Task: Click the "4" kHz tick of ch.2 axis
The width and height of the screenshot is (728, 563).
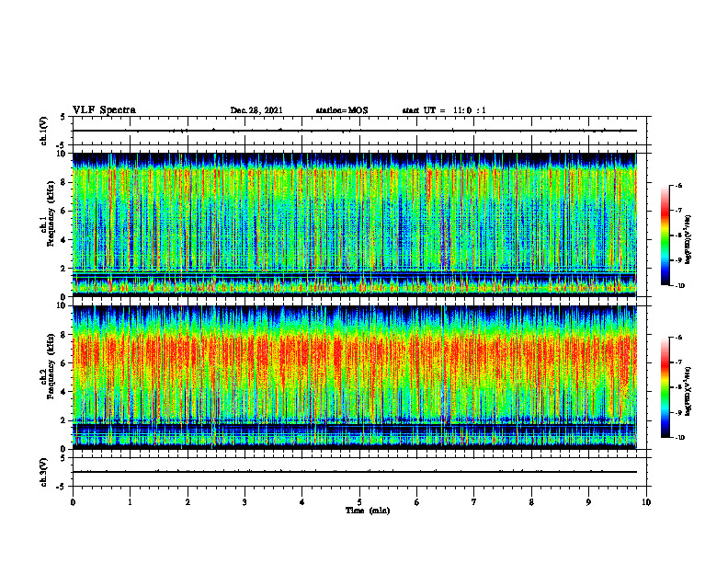Action: (63, 392)
